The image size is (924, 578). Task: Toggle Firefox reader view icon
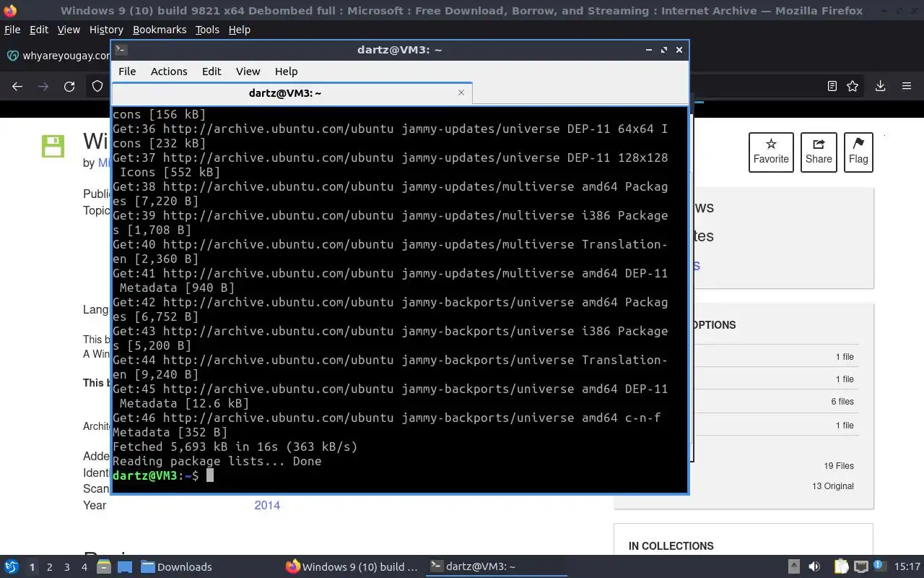(832, 86)
